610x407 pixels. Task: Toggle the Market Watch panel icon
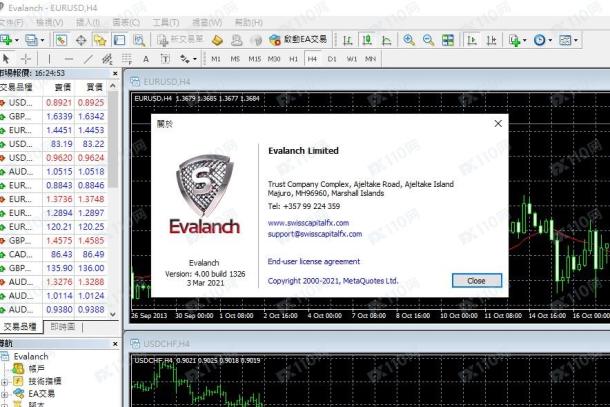pyautogui.click(x=61, y=40)
